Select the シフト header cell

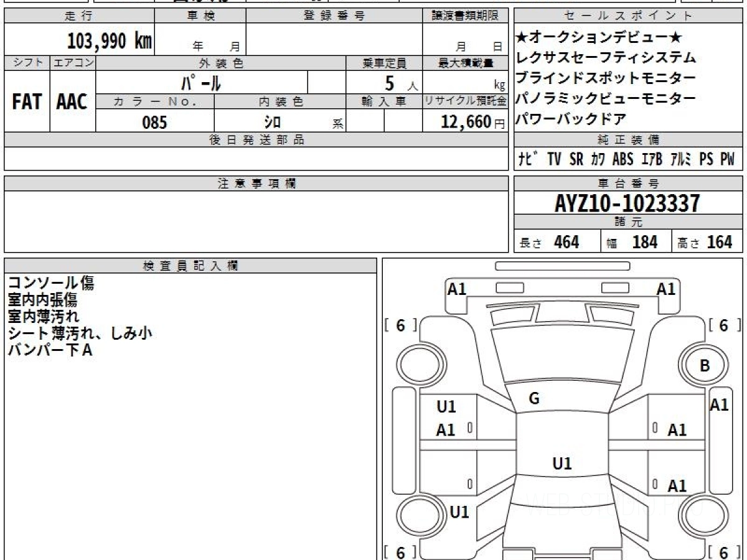tap(27, 63)
